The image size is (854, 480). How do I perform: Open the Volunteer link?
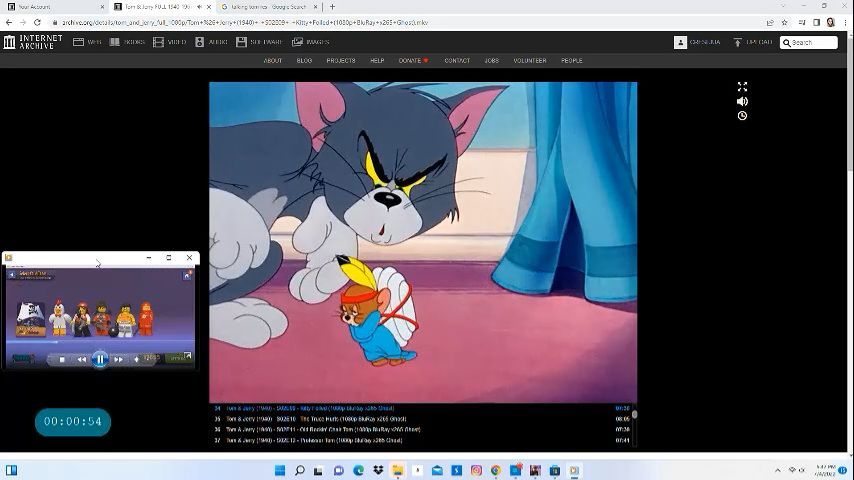530,60
